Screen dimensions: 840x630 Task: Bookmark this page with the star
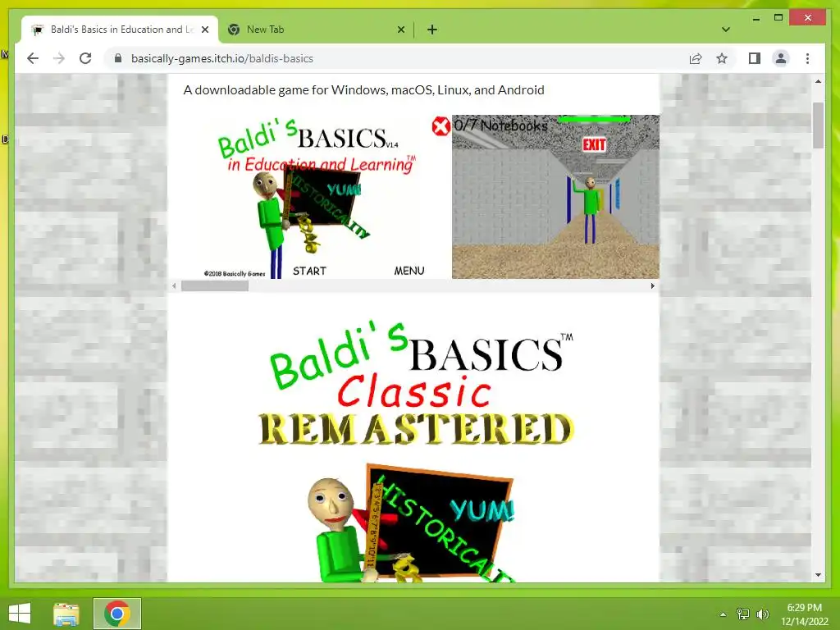[x=722, y=58]
